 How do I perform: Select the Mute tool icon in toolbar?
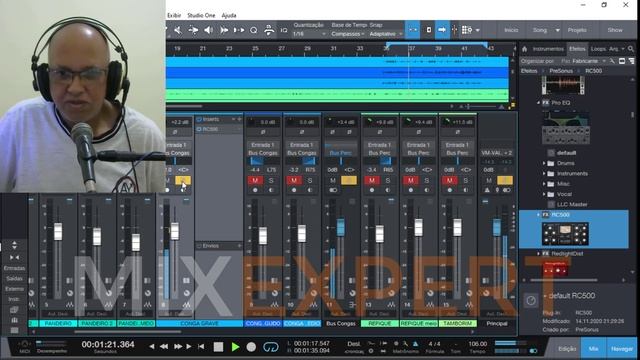point(178,30)
